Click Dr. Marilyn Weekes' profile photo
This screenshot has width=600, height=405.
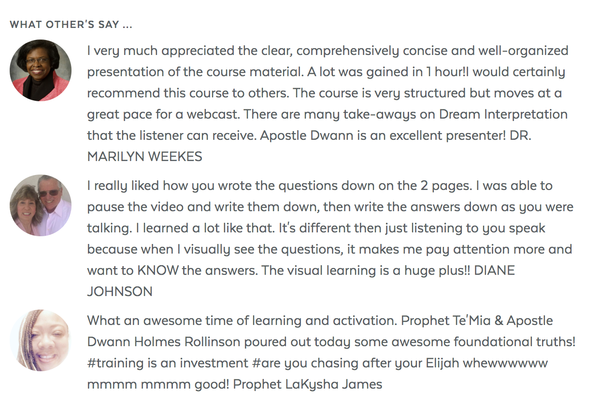(40, 70)
